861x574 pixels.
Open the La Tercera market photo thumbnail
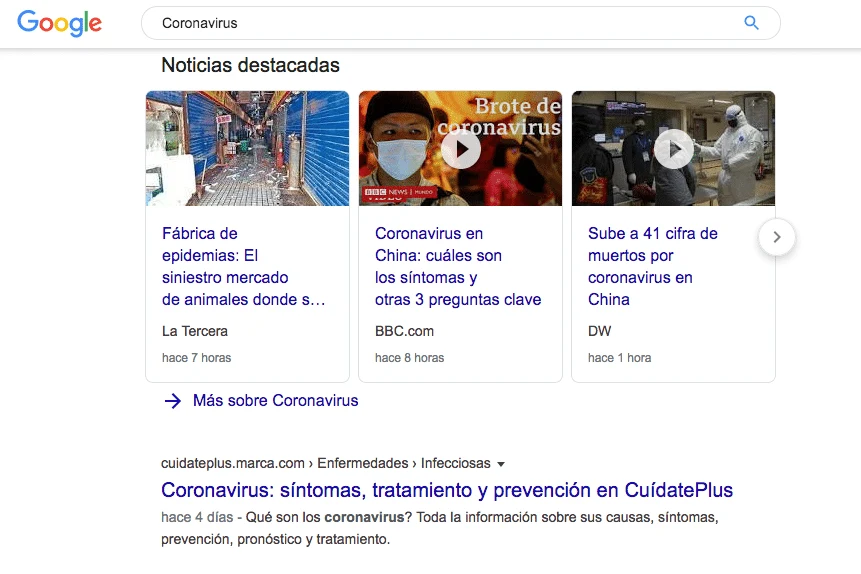point(247,148)
